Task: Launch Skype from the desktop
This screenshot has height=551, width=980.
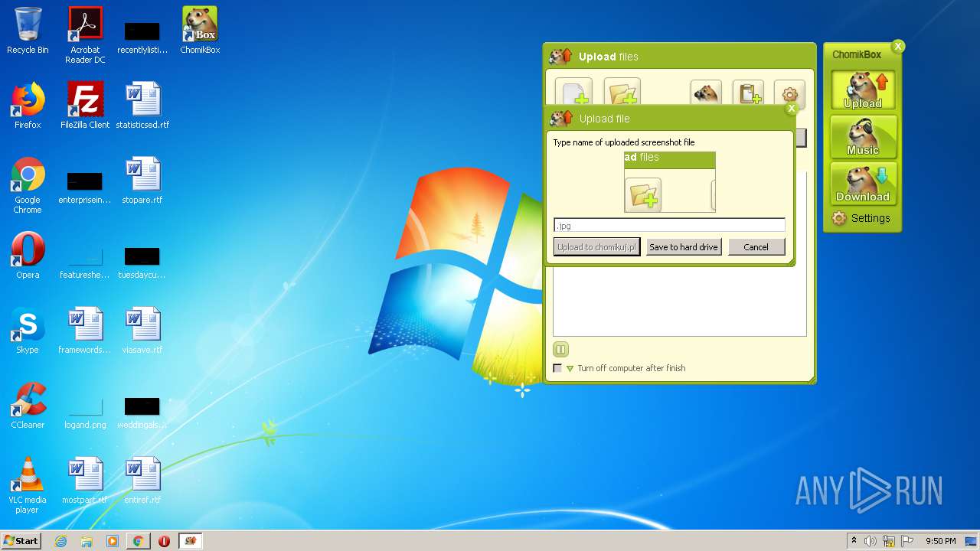Action: (x=28, y=331)
